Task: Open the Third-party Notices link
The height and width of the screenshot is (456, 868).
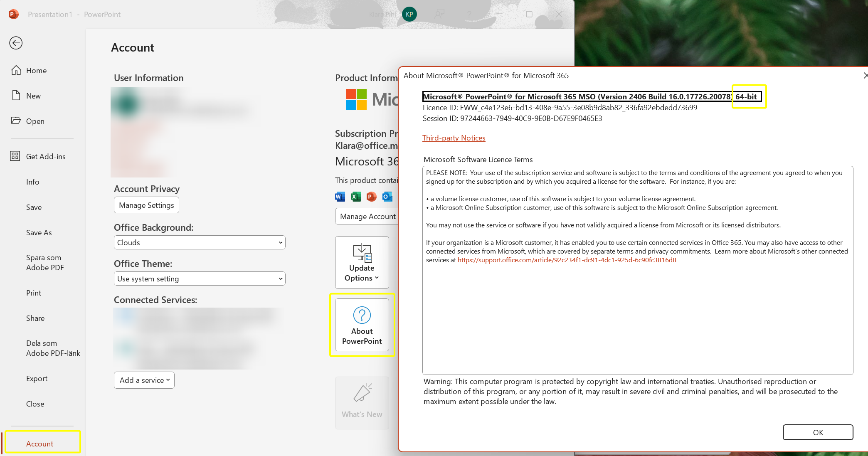Action: coord(454,138)
